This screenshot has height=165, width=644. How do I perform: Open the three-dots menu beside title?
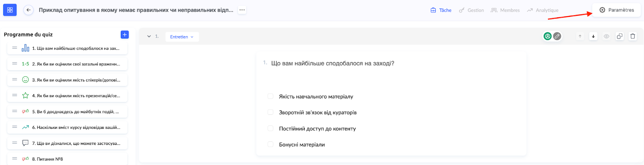point(242,10)
